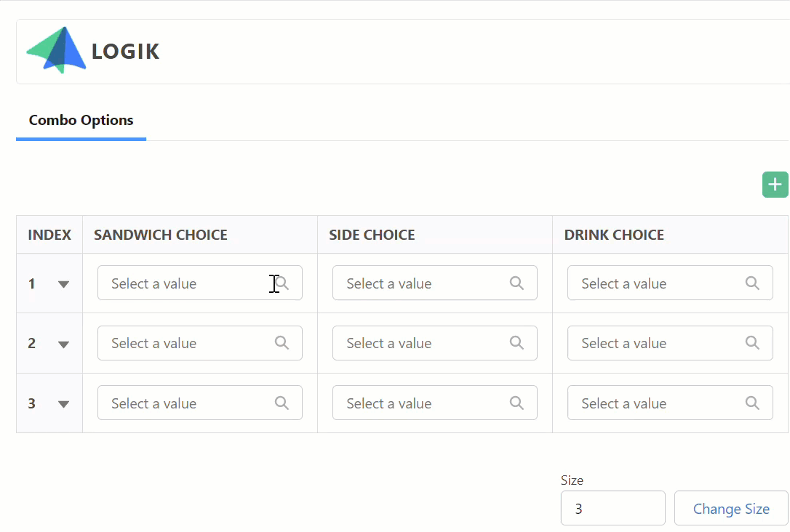
Task: Click search icon in row 2 Side Choice
Action: (x=517, y=343)
